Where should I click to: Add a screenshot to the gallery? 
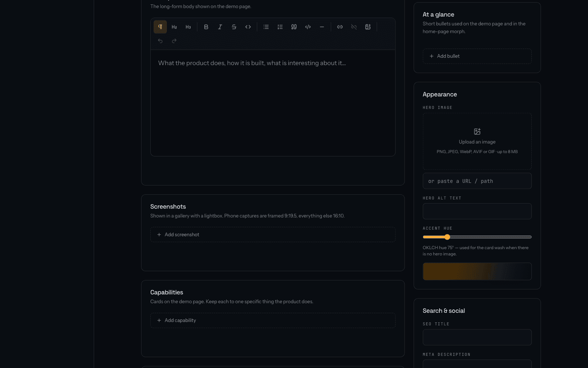pos(273,235)
